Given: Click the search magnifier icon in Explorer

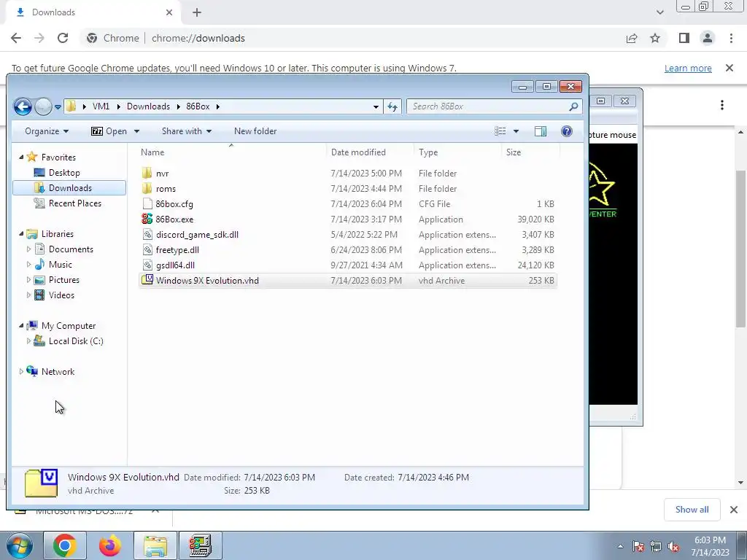Looking at the screenshot, I should [x=573, y=106].
